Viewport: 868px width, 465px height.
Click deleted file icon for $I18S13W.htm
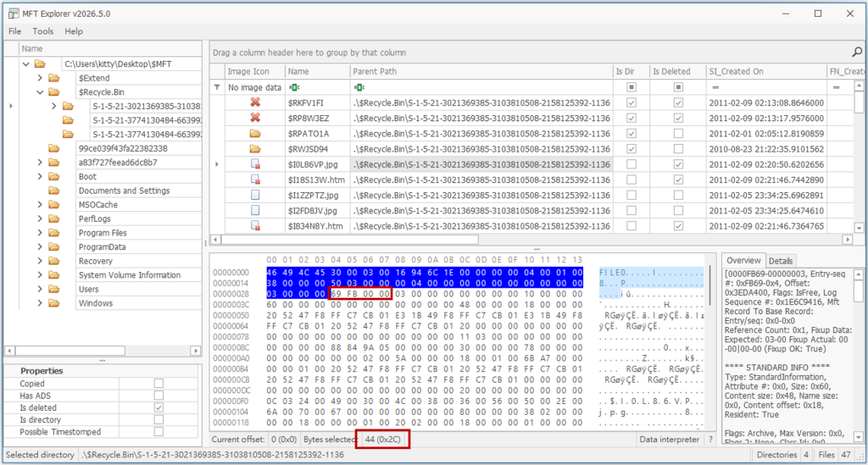255,180
